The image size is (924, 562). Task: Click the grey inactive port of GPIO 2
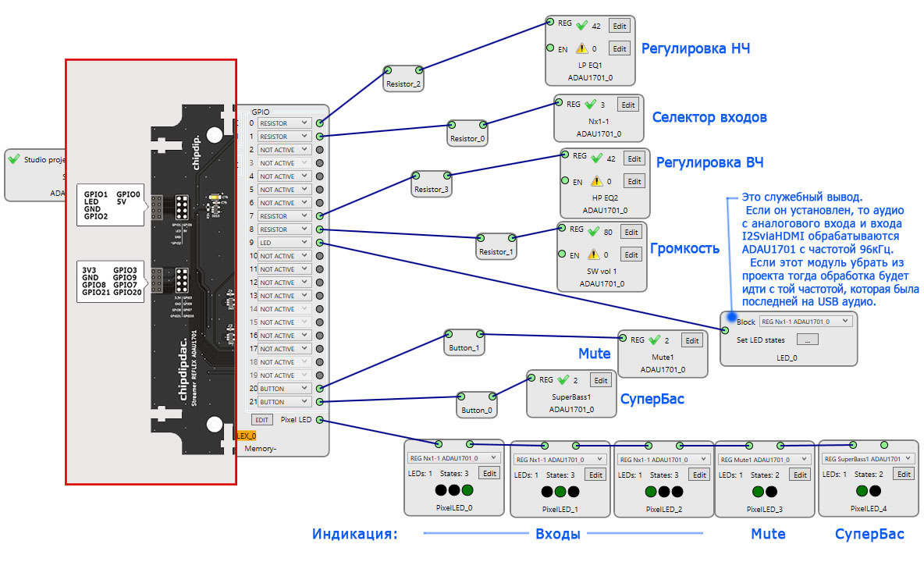point(319,150)
